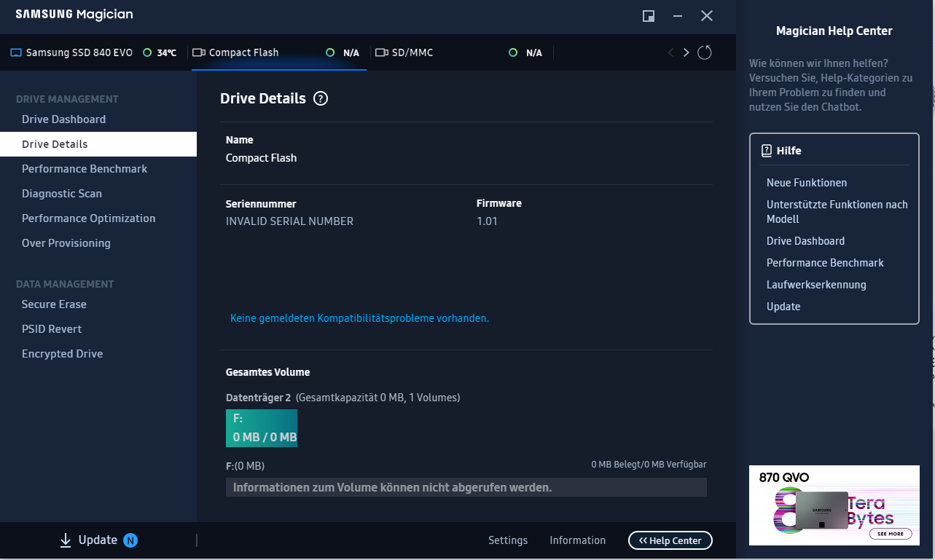Go to next drive tab arrow

[x=686, y=52]
